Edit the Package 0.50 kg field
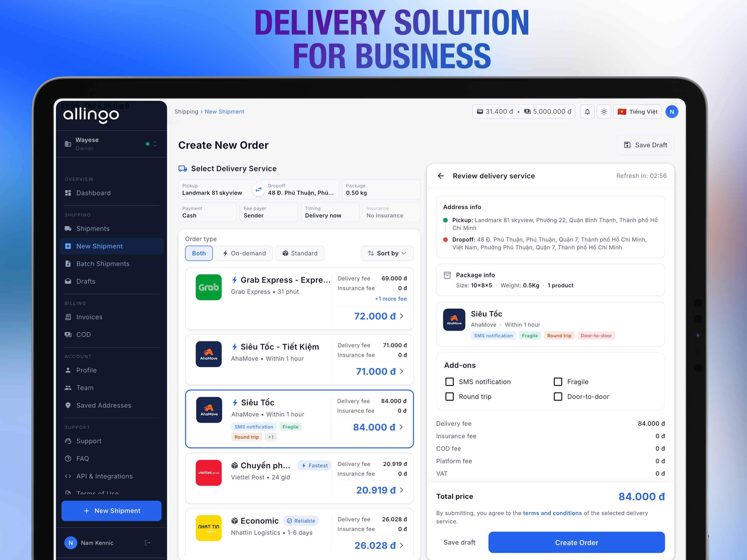The width and height of the screenshot is (747, 560). pos(381,189)
